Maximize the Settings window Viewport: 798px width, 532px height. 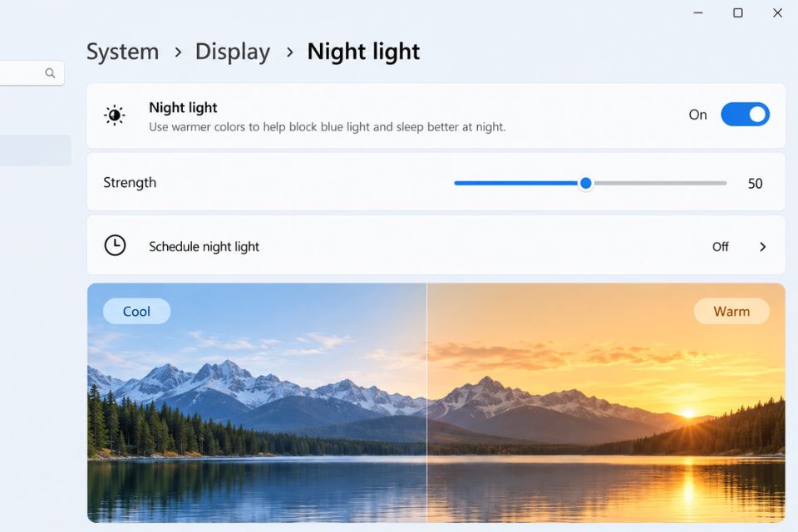tap(738, 12)
